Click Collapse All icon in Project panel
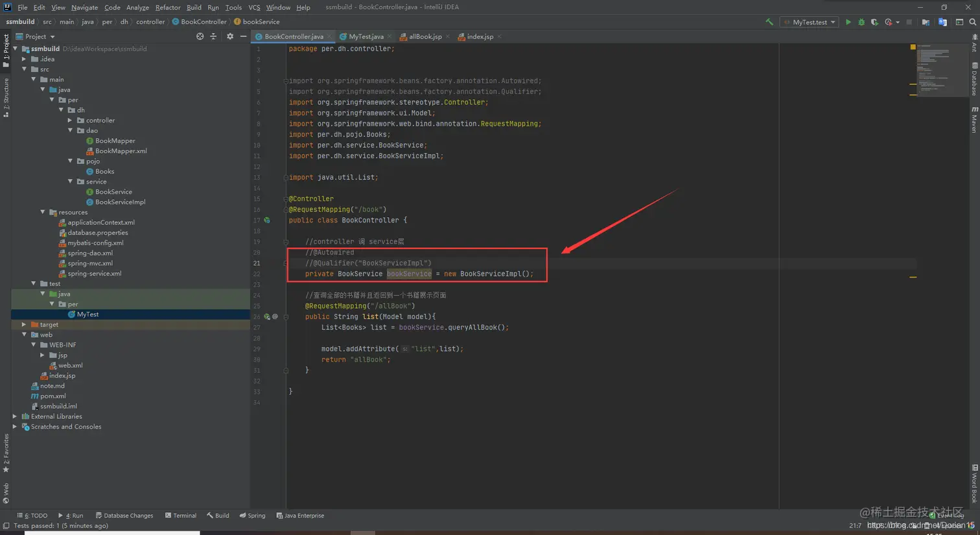 point(213,37)
